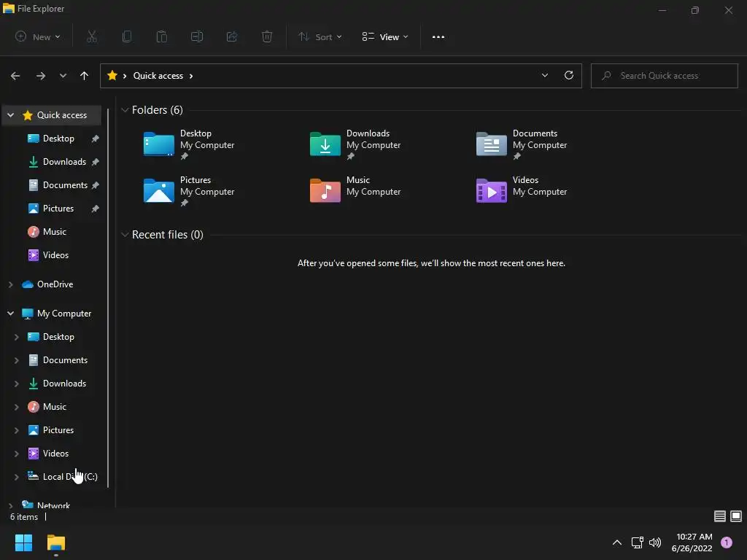Select OneDrive in navigation pane
The height and width of the screenshot is (560, 747).
tap(55, 284)
